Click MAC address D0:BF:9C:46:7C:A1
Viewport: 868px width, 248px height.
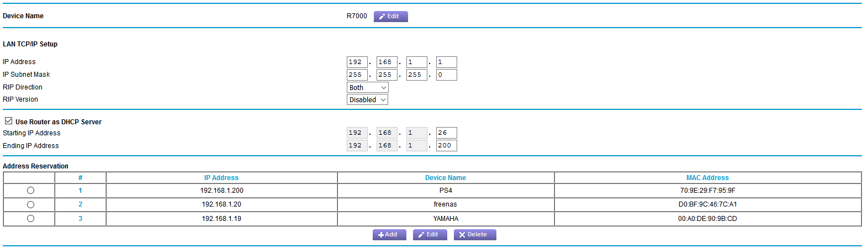[x=707, y=204]
